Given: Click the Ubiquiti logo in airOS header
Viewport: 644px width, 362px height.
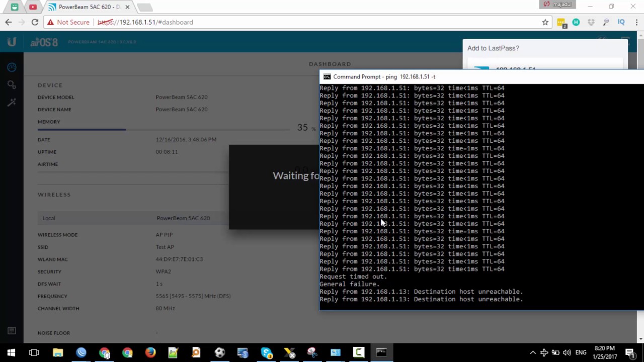Looking at the screenshot, I should (x=12, y=42).
